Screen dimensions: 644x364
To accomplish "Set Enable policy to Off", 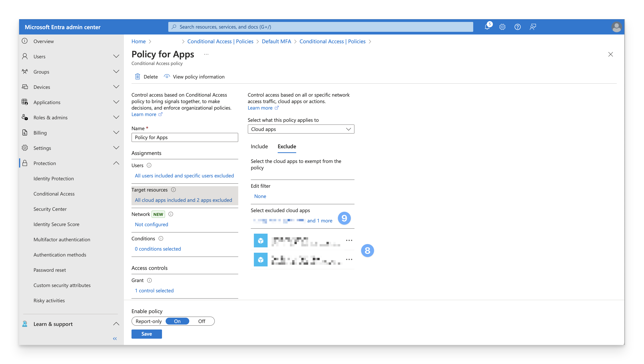I will tap(201, 321).
